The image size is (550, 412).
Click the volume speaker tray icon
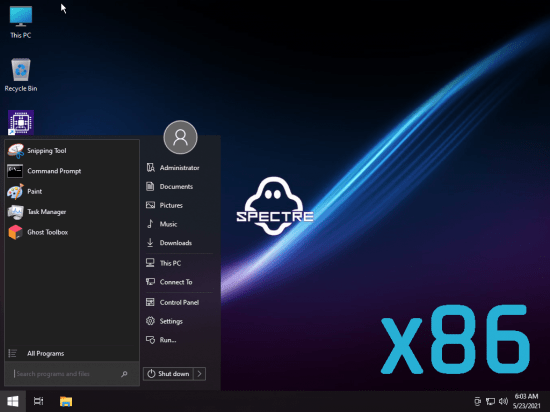pyautogui.click(x=503, y=401)
